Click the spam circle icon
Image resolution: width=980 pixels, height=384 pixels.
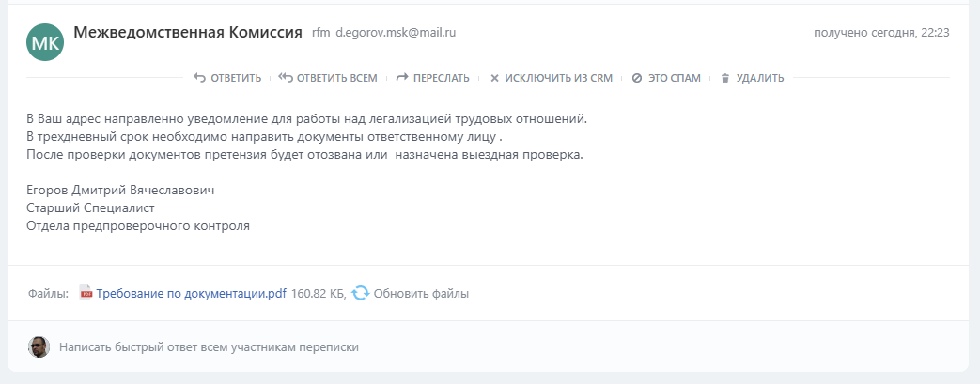click(636, 78)
